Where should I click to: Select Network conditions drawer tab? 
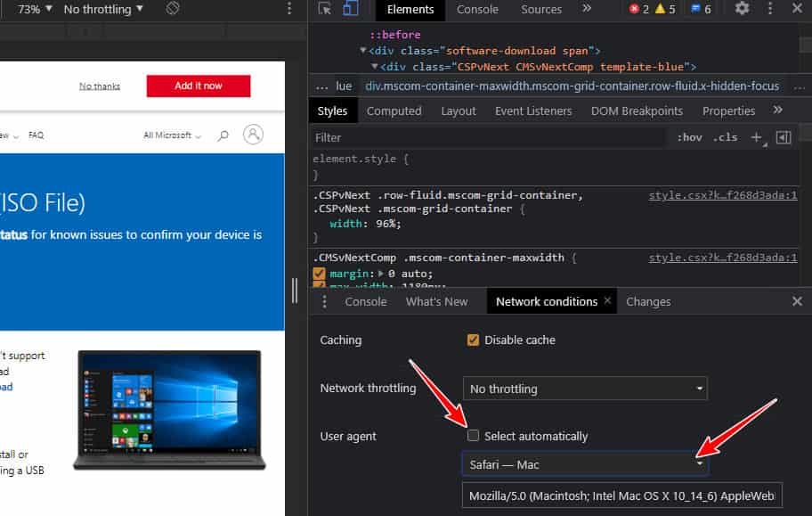coord(547,302)
